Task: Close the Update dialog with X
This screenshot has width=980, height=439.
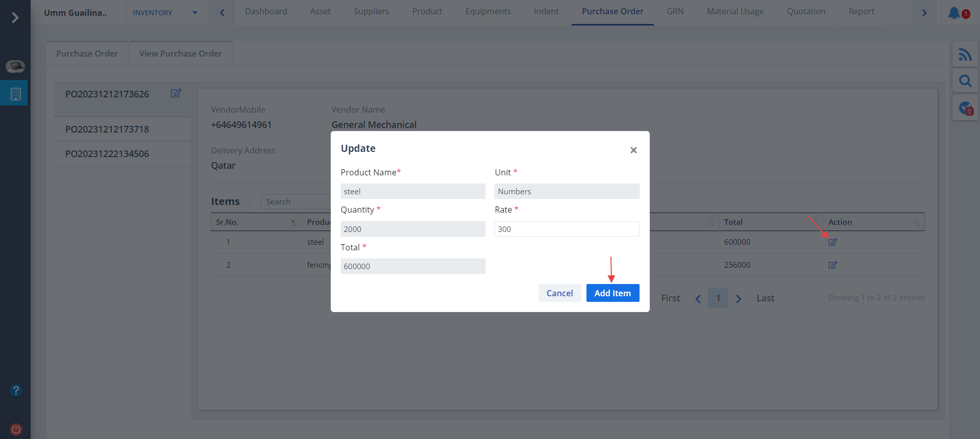Action: click(633, 150)
